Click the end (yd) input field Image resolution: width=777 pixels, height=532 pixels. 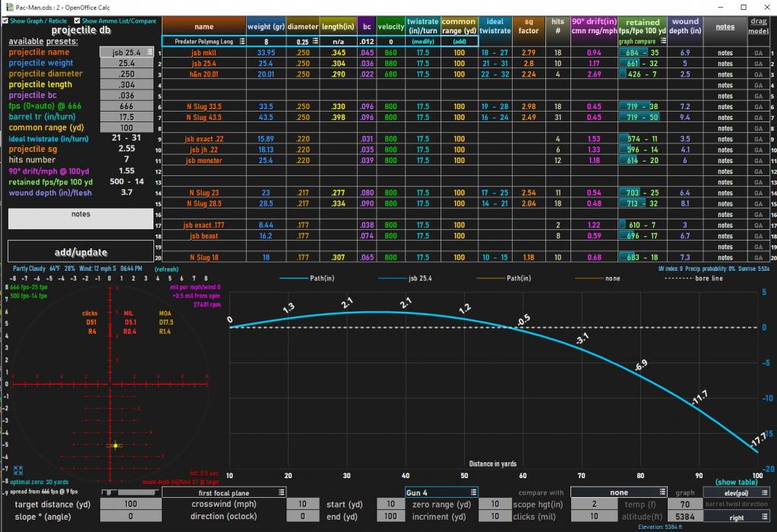pos(391,516)
